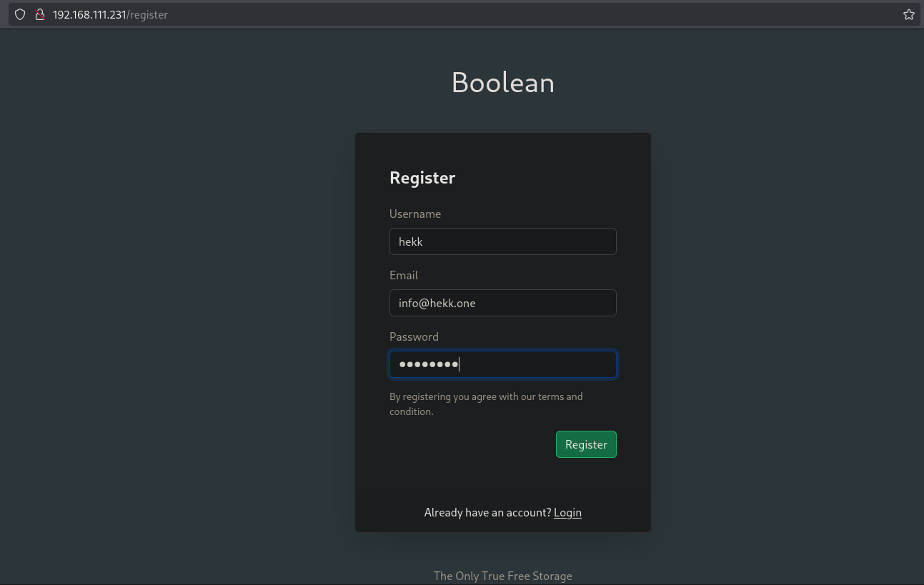Click the Email field with info@hekk.one
The image size is (924, 585).
(502, 303)
